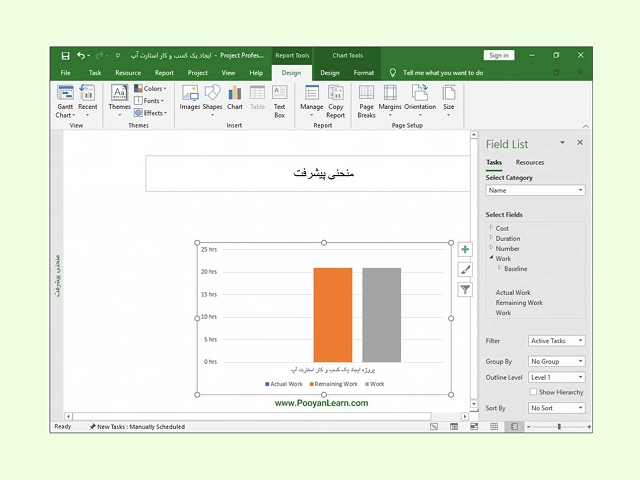Switch to Resources tab in Field List
The height and width of the screenshot is (480, 640).
(x=530, y=162)
